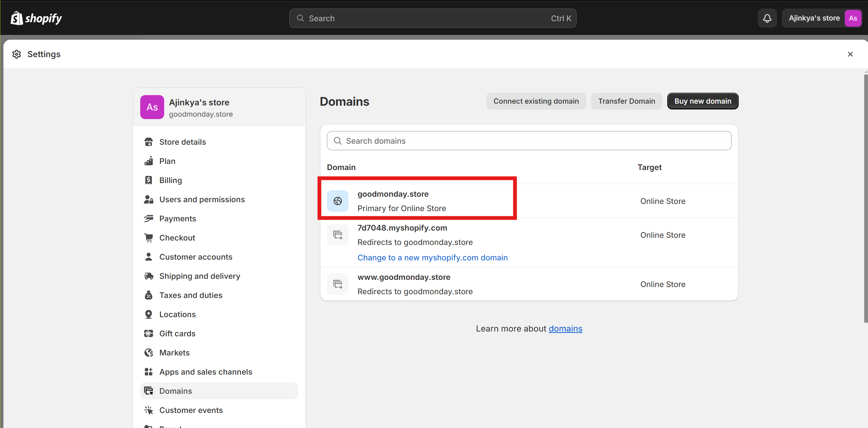Click the Checkout cart icon
Screen dimensions: 868x428
tap(148, 238)
